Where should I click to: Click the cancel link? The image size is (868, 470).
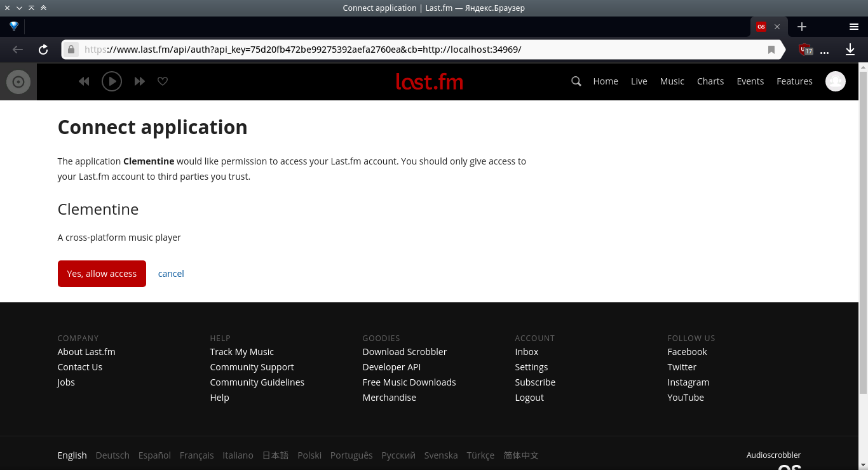point(171,274)
